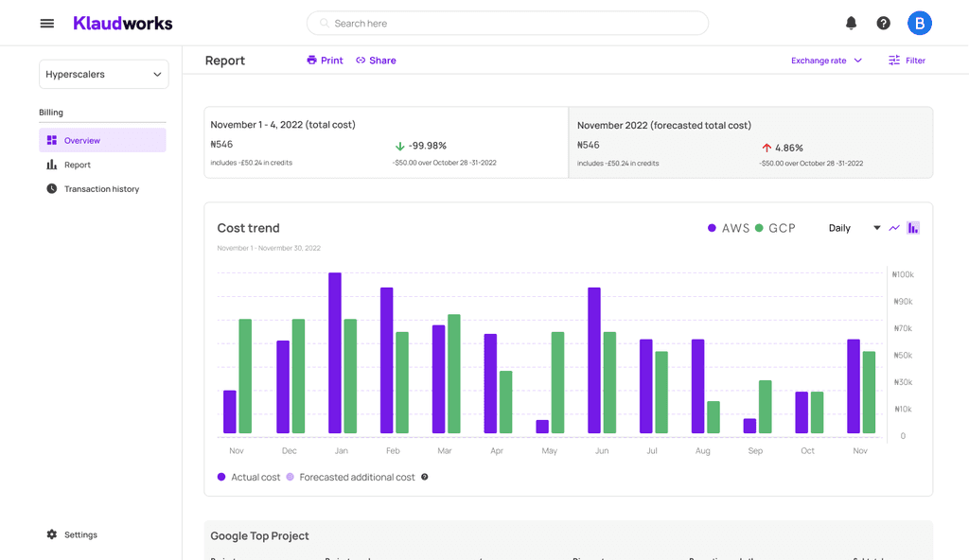Image resolution: width=969 pixels, height=560 pixels.
Task: Select the November 2022 forecasted cost card
Action: 750,142
